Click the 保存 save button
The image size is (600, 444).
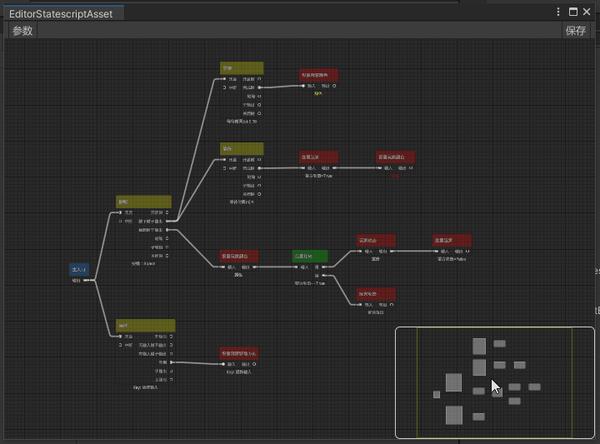pyautogui.click(x=576, y=31)
